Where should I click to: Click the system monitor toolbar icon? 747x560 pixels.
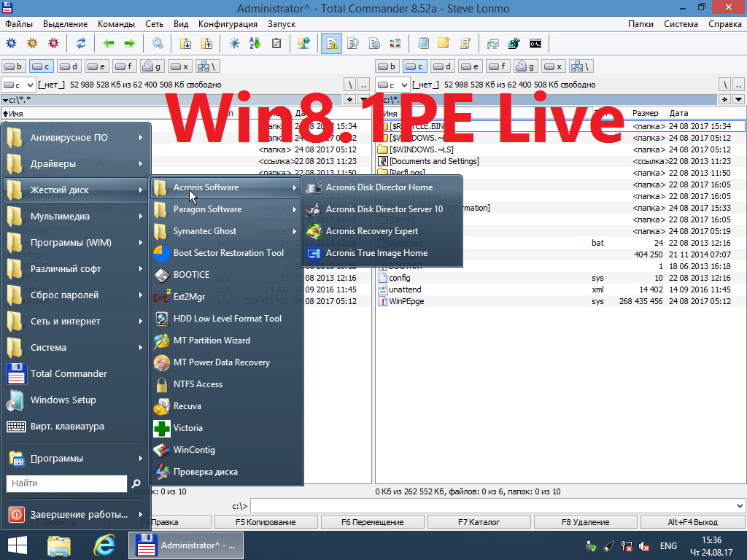coord(492,44)
